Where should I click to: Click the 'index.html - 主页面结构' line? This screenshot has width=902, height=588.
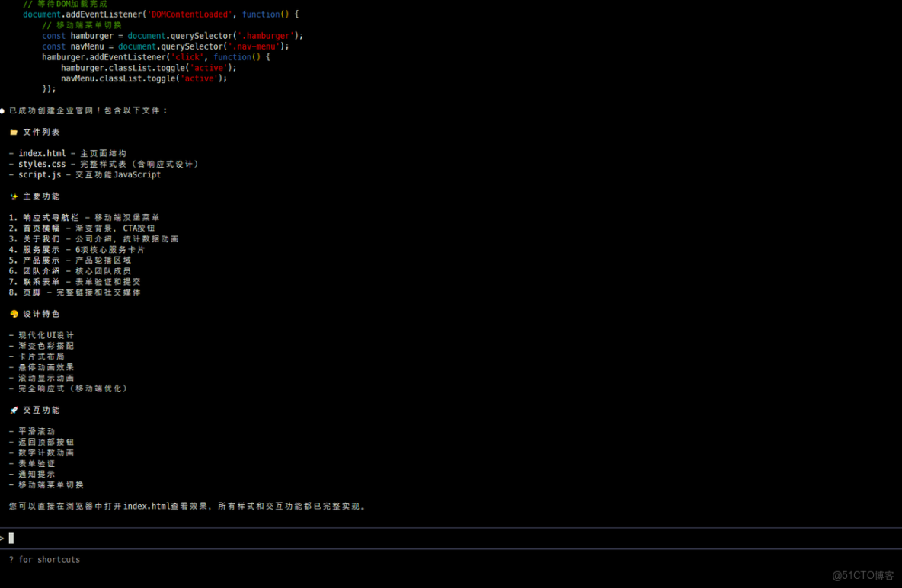[x=68, y=154]
